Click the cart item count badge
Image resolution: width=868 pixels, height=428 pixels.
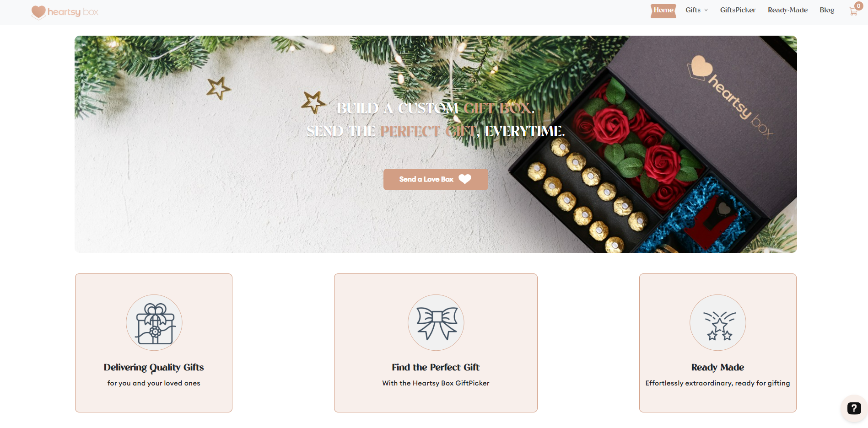pyautogui.click(x=859, y=6)
